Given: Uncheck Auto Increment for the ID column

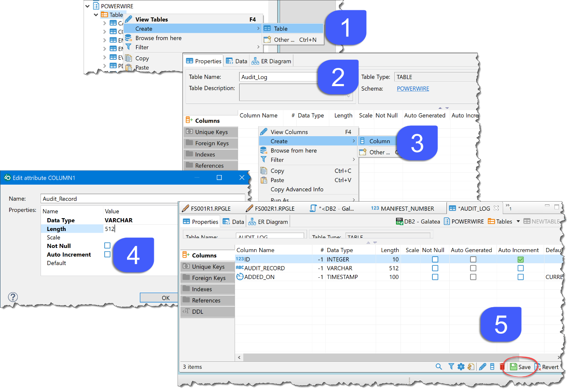Looking at the screenshot, I should pyautogui.click(x=521, y=260).
